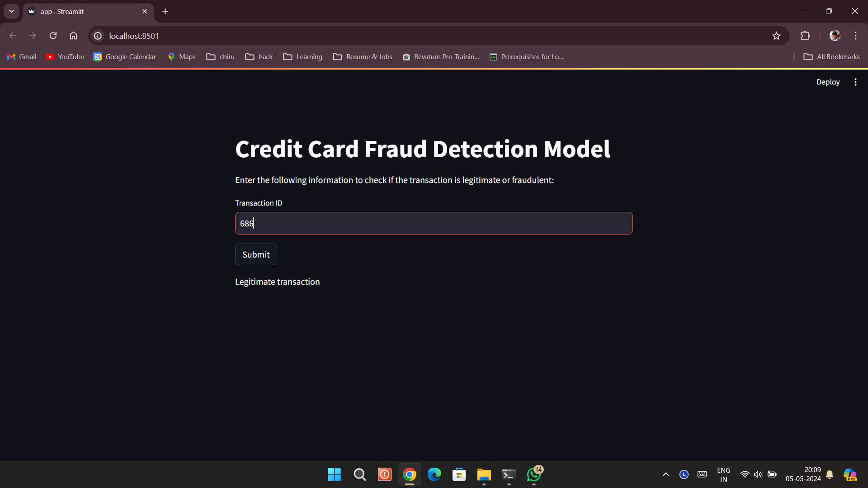Viewport: 868px width, 488px height.
Task: Go to the browser home page icon
Action: click(73, 36)
